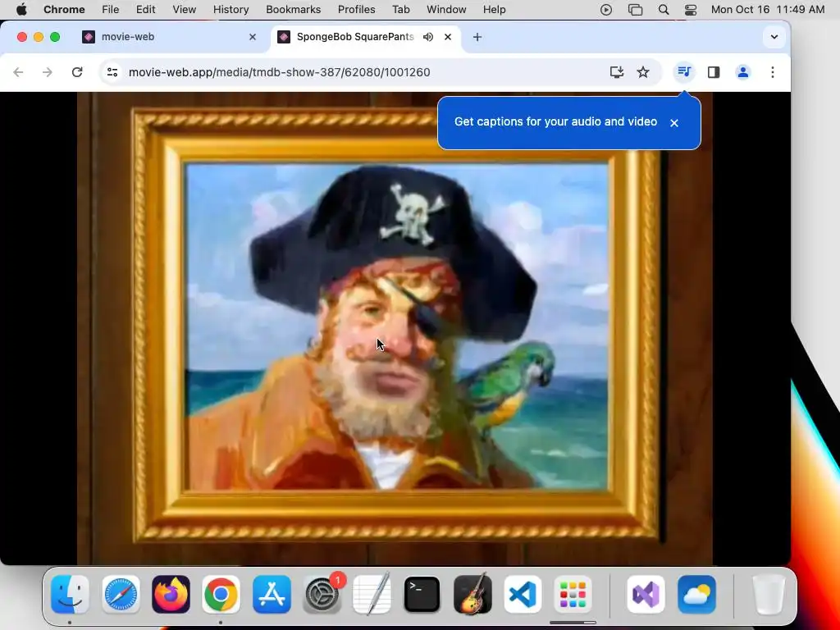The width and height of the screenshot is (840, 630).
Task: Open the Chrome profile icon
Action: [742, 72]
